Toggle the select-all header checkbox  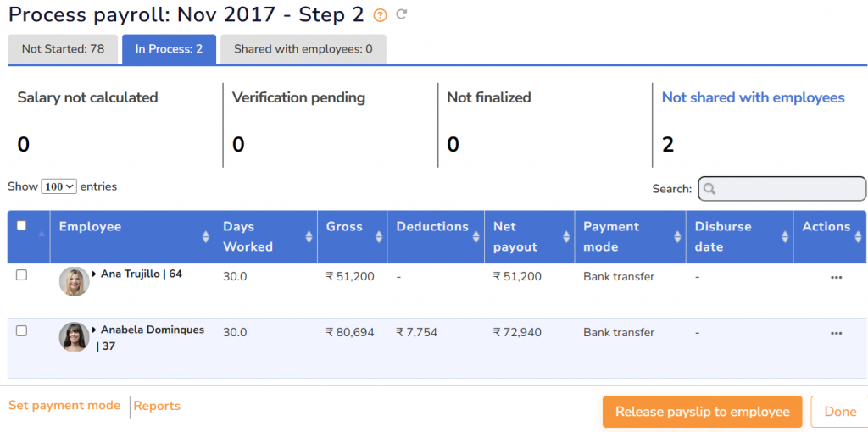point(22,225)
